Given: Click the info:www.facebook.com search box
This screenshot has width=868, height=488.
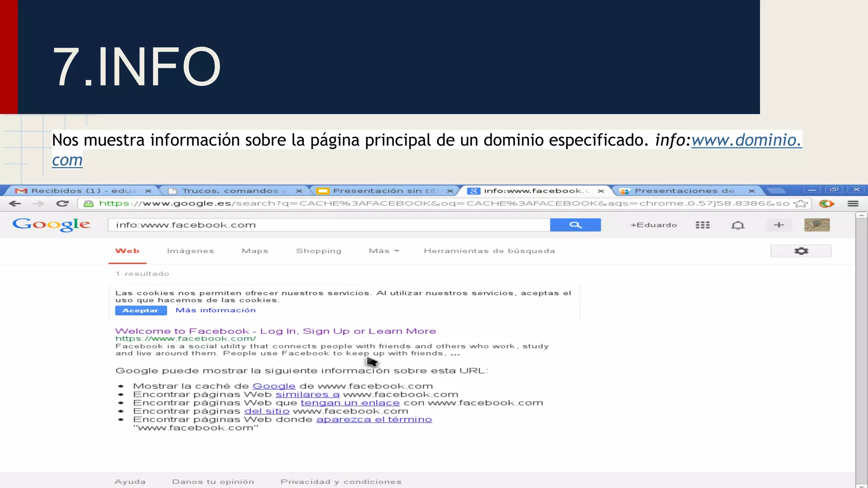Looking at the screenshot, I should 329,225.
